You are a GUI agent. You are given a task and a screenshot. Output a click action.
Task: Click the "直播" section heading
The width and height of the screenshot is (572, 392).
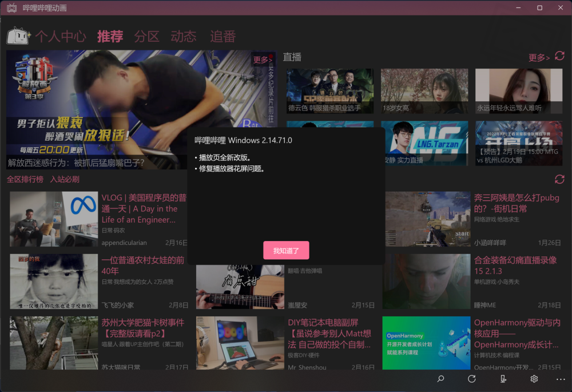292,57
